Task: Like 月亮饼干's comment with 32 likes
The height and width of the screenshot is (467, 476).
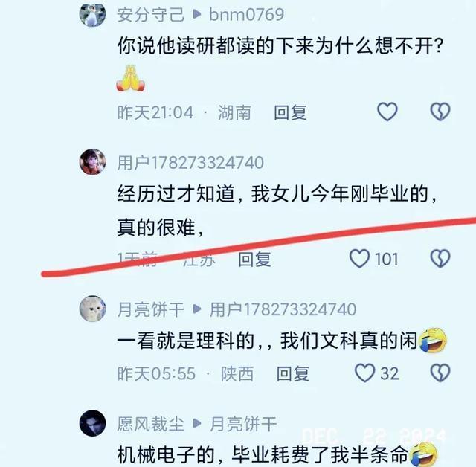Action: [364, 373]
